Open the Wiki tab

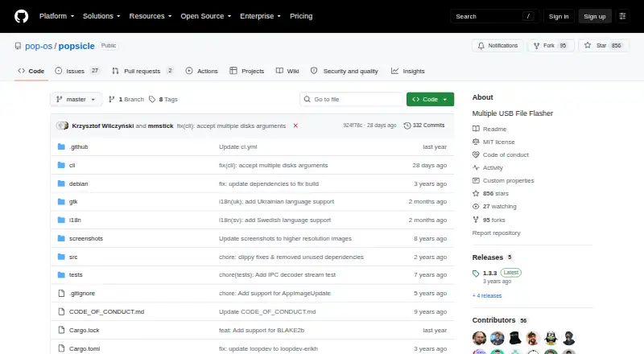point(287,71)
